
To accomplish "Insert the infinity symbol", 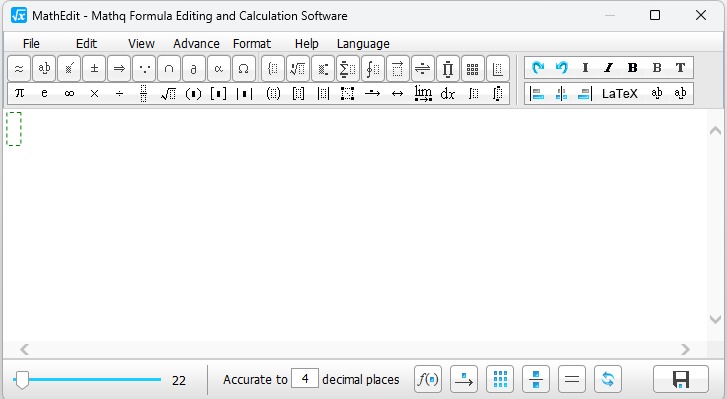I will click(x=69, y=93).
